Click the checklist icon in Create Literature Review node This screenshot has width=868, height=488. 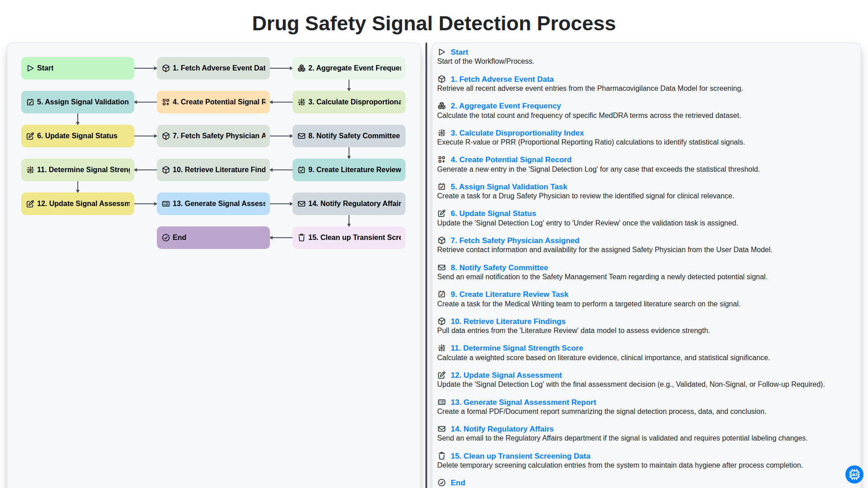(x=302, y=170)
